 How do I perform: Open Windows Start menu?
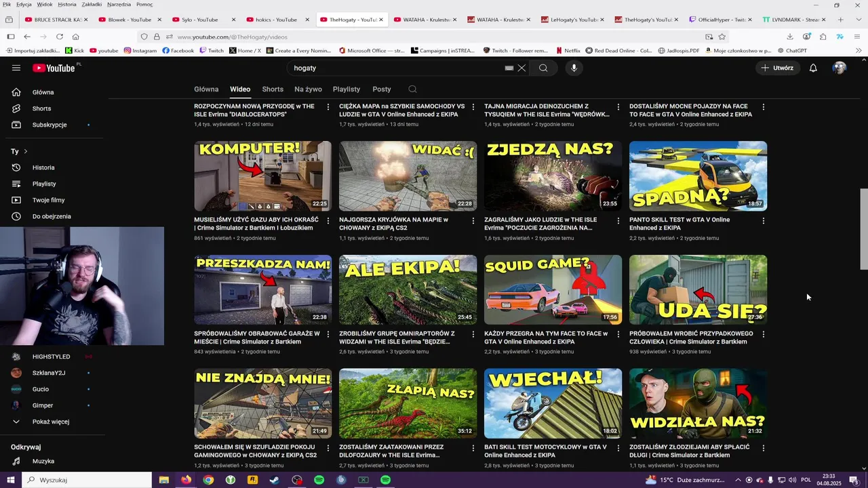click(x=10, y=480)
